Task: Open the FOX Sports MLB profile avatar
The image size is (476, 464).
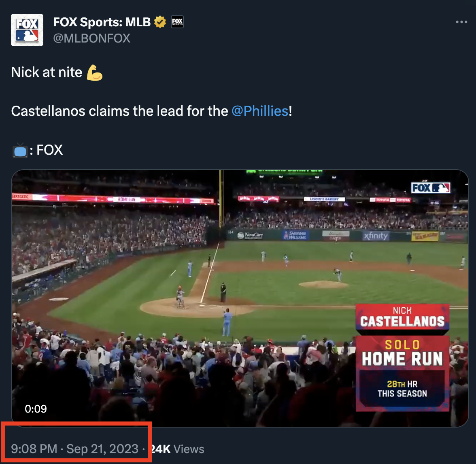Action: pyautogui.click(x=27, y=30)
